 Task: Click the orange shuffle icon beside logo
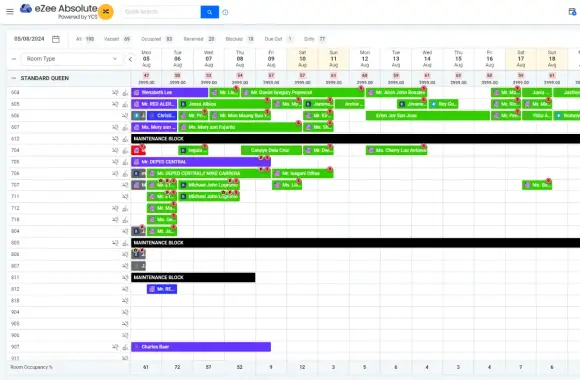point(106,12)
